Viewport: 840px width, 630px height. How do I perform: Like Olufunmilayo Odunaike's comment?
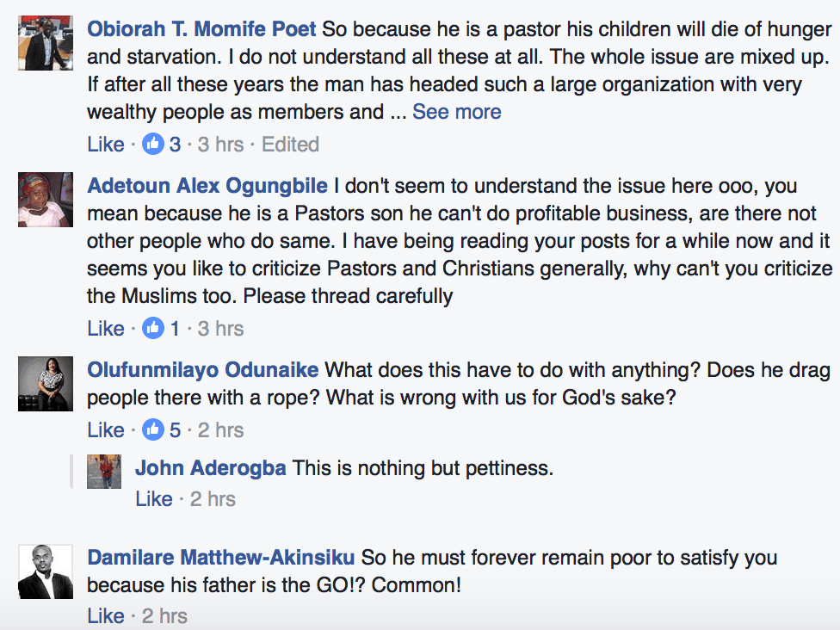106,430
